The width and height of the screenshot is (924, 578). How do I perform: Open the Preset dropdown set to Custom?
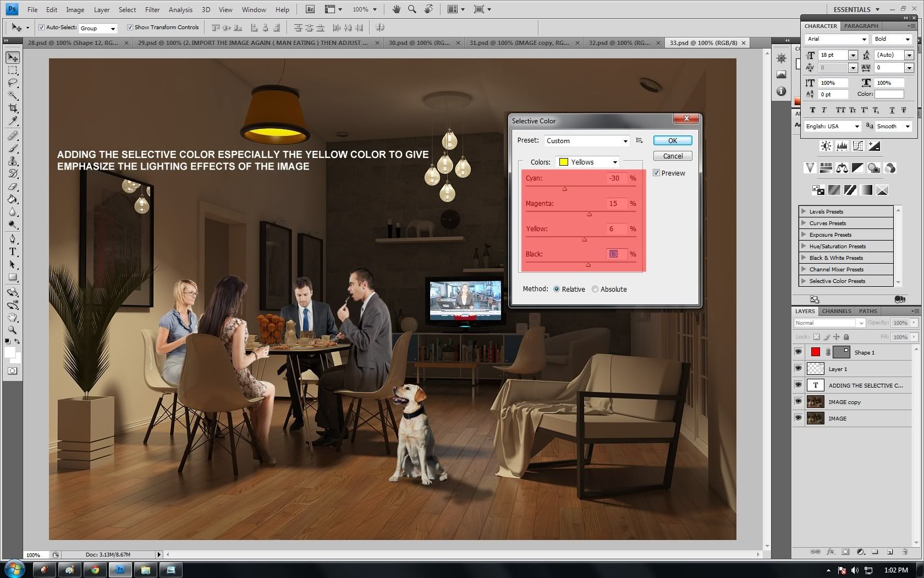pos(586,141)
